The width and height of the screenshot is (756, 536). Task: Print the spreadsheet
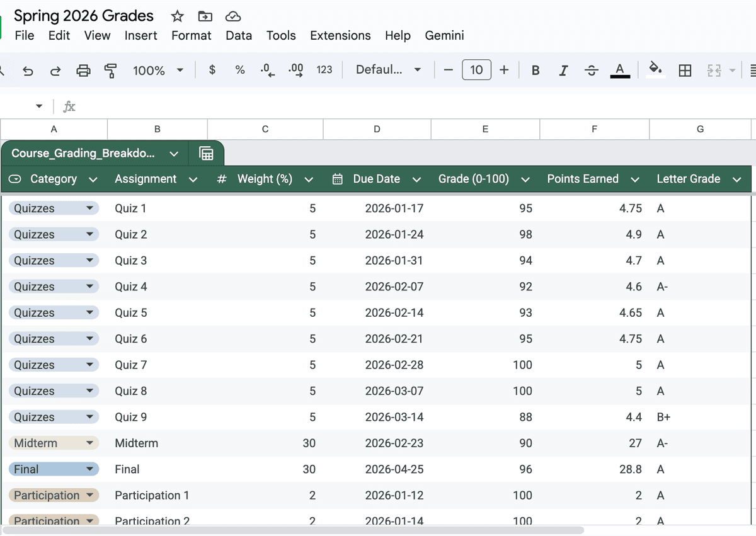(81, 70)
